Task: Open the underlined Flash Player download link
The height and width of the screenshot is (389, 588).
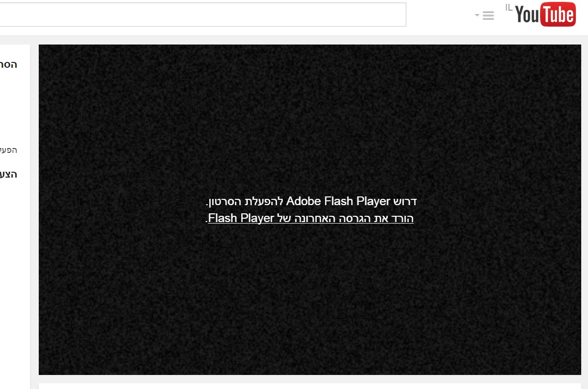Action: pos(310,219)
